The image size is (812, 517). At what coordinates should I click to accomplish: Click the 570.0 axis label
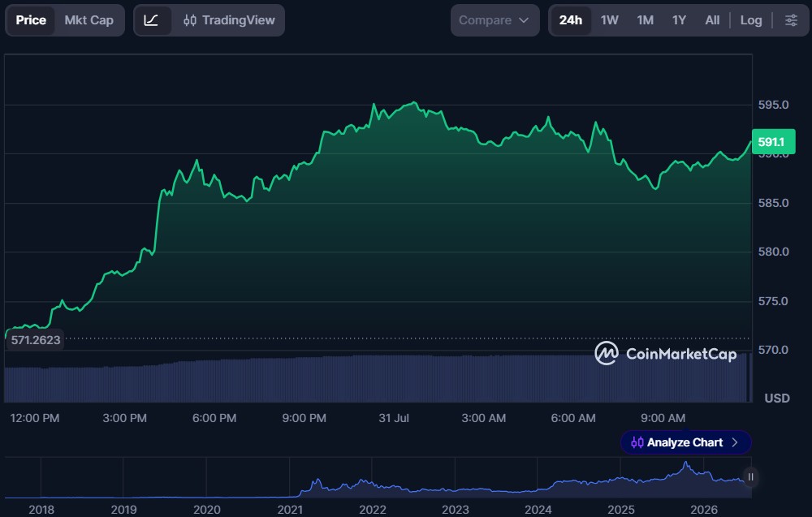click(773, 351)
